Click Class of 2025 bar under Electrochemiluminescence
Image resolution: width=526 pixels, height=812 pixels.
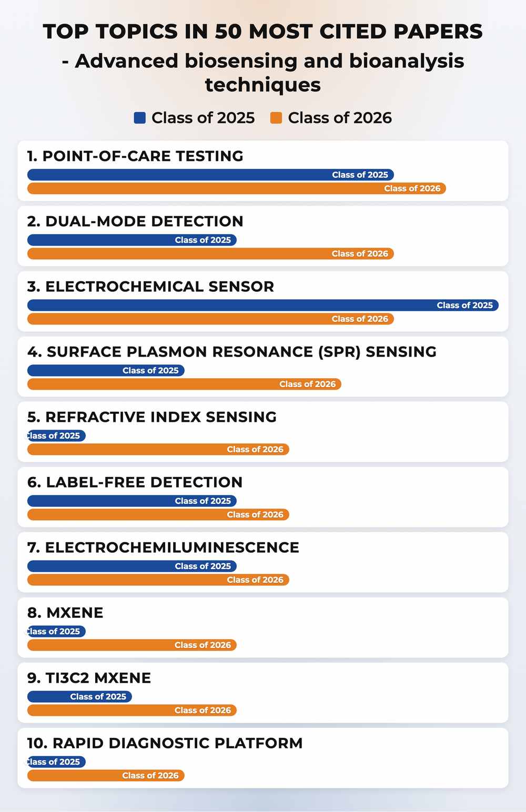132,566
